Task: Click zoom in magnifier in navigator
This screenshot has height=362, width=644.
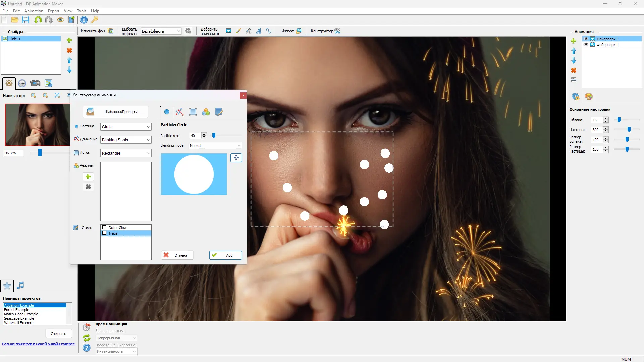Action: click(33, 95)
